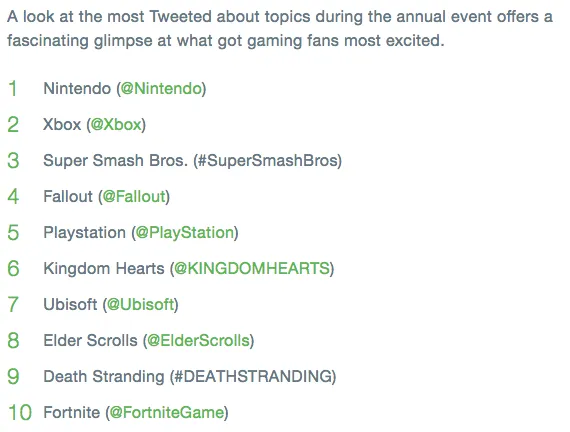The height and width of the screenshot is (432, 570).
Task: Click the 'Elder Scrolls' plain text label
Action: [90, 340]
